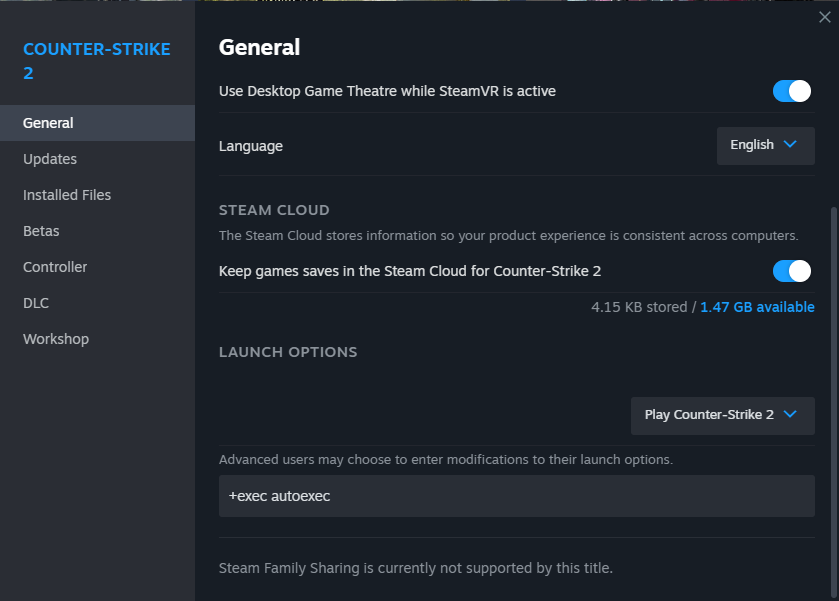
Task: Open the Installed Files section
Action: pyautogui.click(x=97, y=195)
